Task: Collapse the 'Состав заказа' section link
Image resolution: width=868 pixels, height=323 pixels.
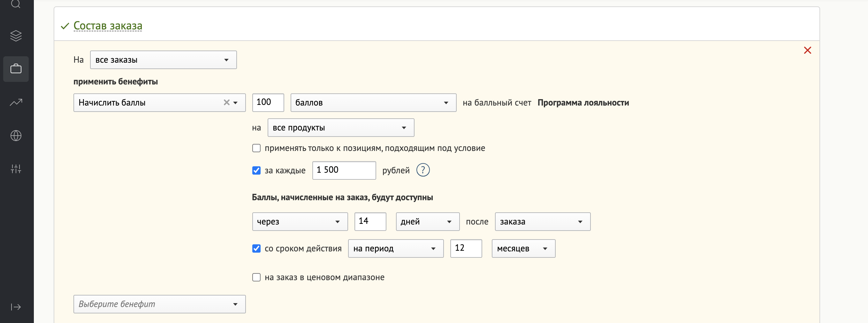Action: point(108,26)
